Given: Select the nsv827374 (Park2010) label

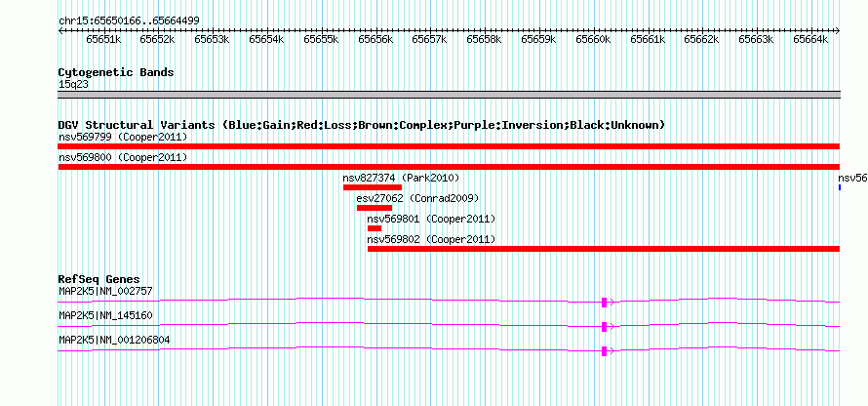Looking at the screenshot, I should click(x=401, y=178).
